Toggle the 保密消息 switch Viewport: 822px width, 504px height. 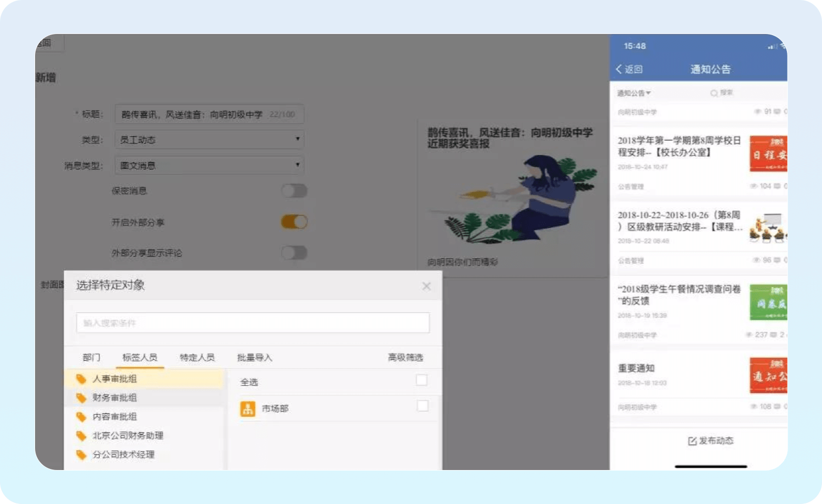(x=294, y=191)
